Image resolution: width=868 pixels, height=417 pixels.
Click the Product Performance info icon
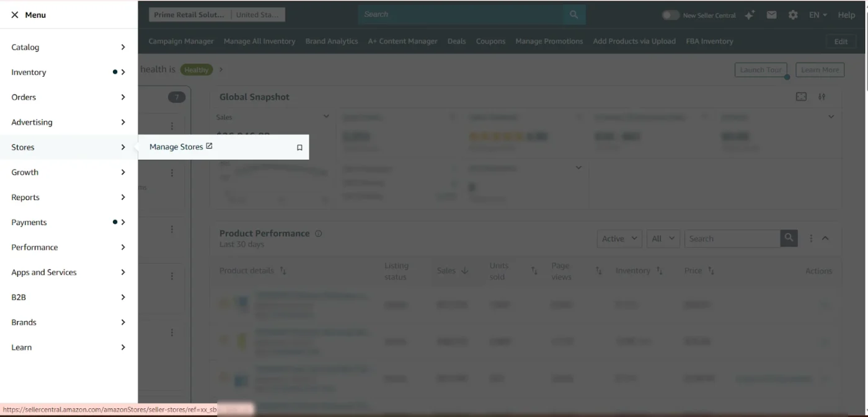pyautogui.click(x=318, y=234)
